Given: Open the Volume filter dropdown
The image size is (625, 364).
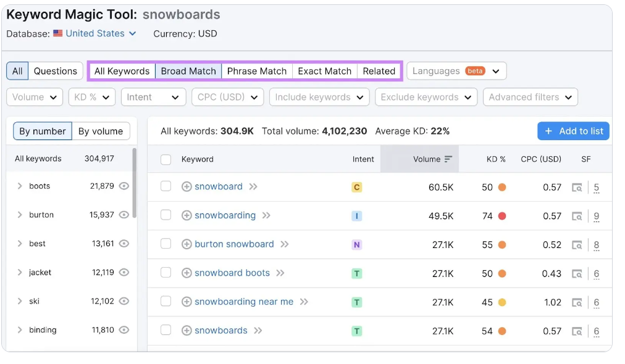Looking at the screenshot, I should tap(35, 97).
